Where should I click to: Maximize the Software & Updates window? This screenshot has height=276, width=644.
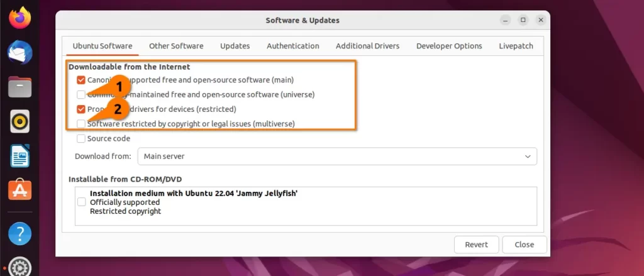point(523,20)
